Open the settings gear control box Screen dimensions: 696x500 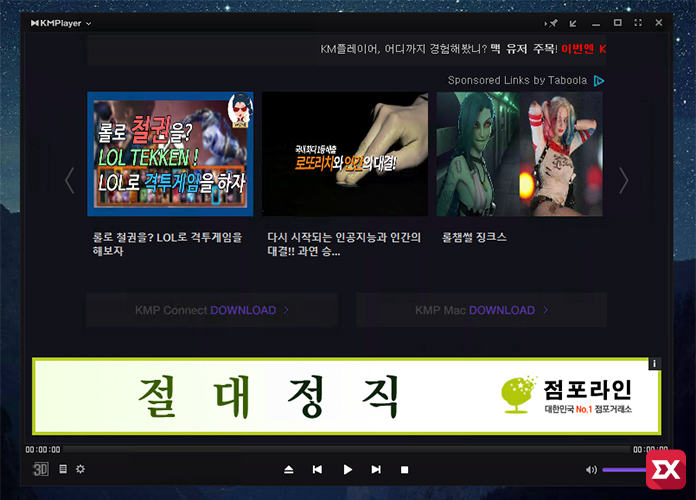(80, 469)
